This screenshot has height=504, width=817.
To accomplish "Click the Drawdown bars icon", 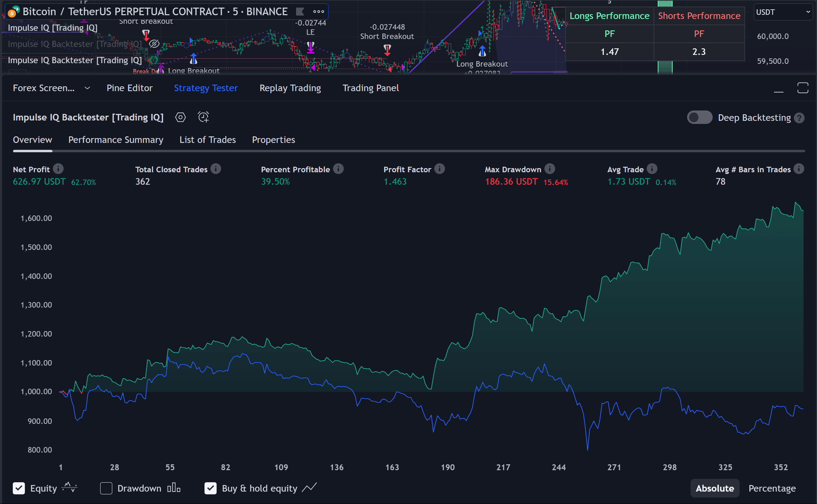I will pos(174,488).
